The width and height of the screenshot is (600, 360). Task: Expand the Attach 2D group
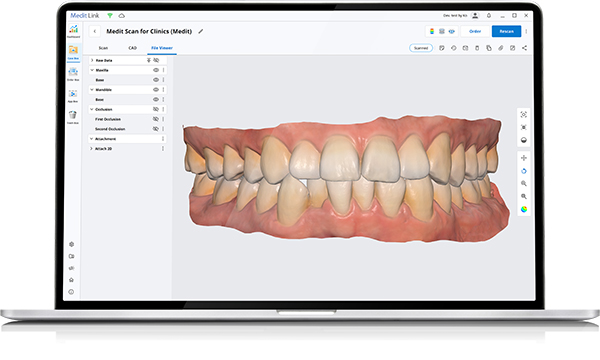pos(91,148)
